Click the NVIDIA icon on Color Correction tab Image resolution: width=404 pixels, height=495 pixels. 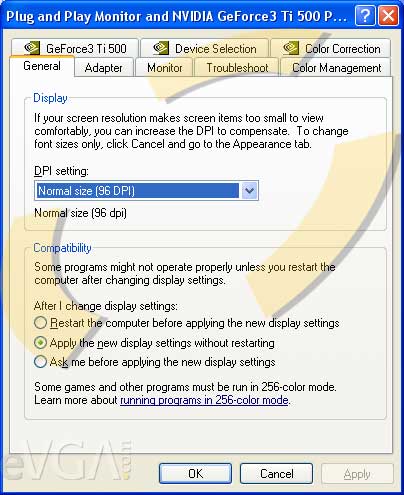pyautogui.click(x=291, y=48)
